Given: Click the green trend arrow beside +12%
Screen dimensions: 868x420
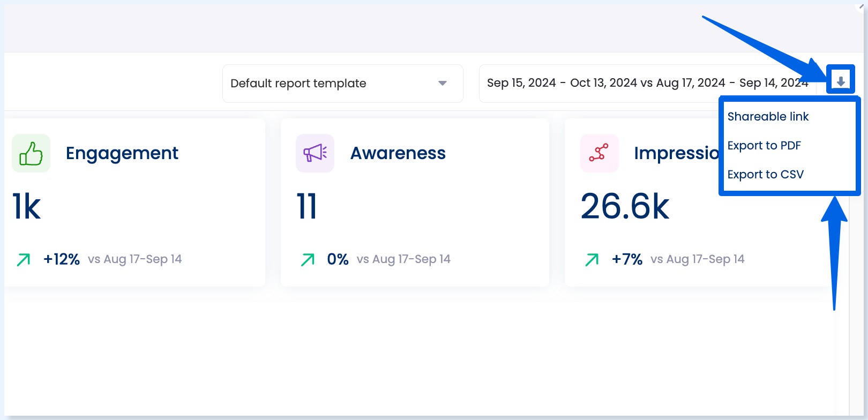Looking at the screenshot, I should coord(24,260).
